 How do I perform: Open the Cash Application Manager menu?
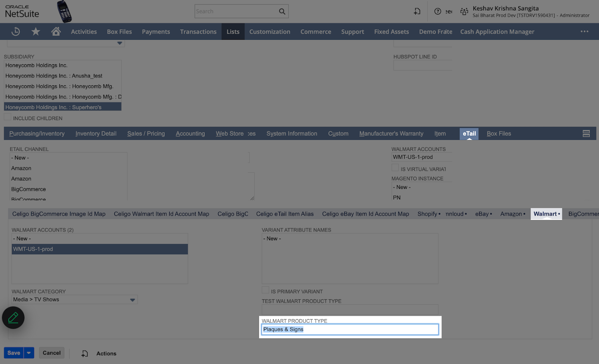click(x=497, y=32)
